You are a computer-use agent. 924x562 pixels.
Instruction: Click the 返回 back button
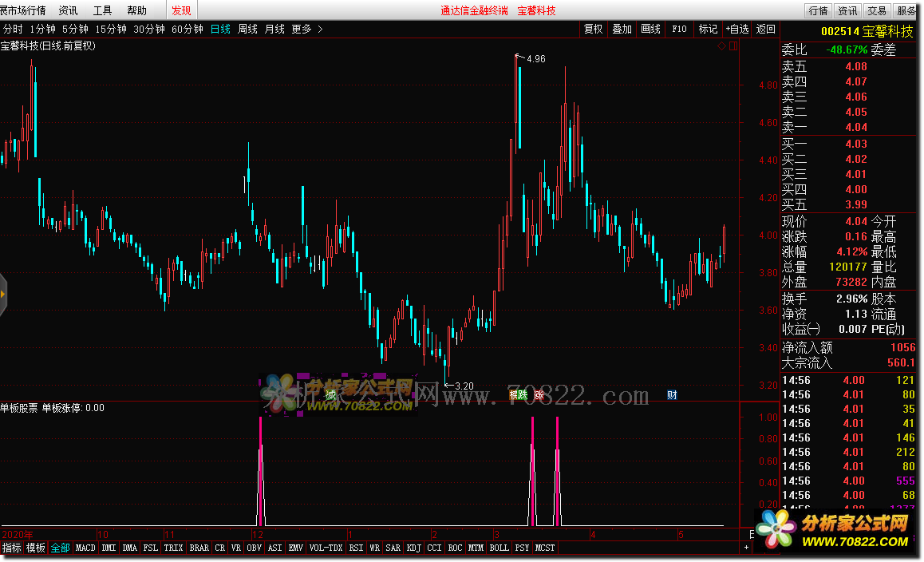pos(765,29)
